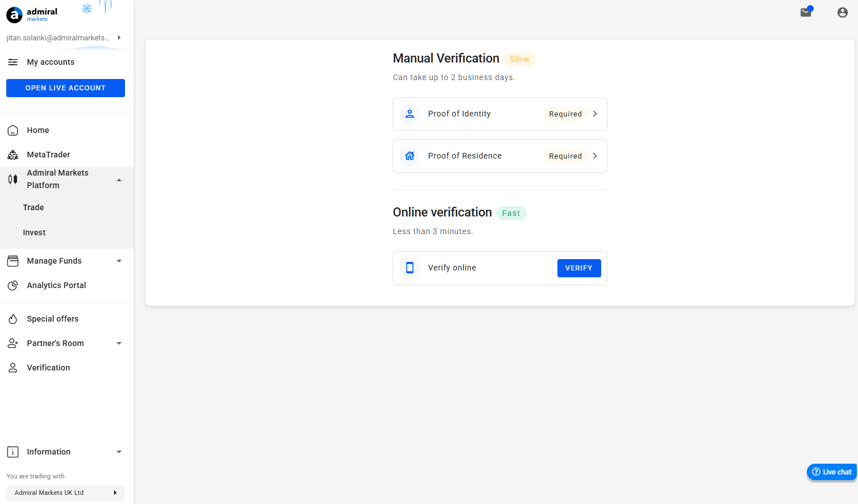
Task: Click the Information sidebar icon
Action: (x=13, y=452)
